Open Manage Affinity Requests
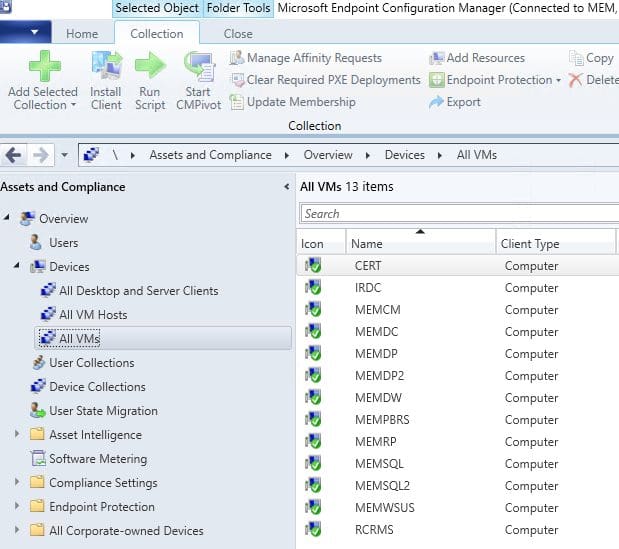 [306, 58]
